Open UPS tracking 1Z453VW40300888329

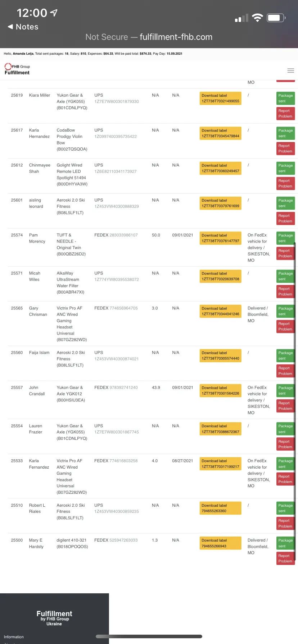click(117, 206)
